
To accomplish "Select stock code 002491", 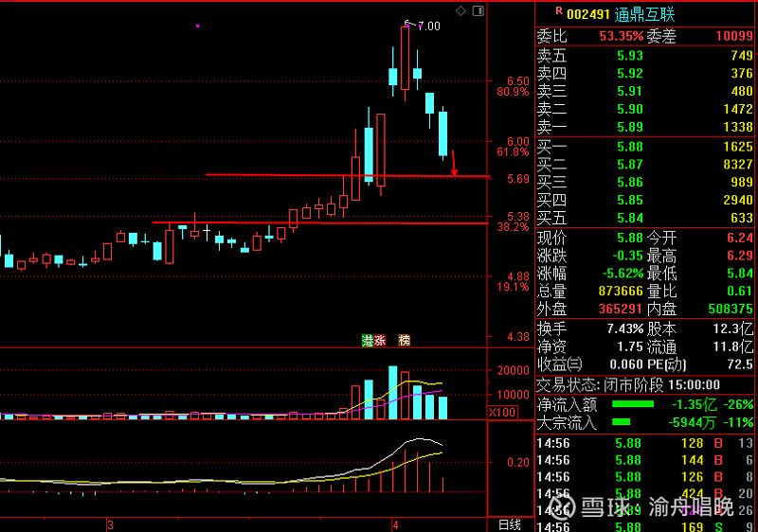I will tap(587, 14).
